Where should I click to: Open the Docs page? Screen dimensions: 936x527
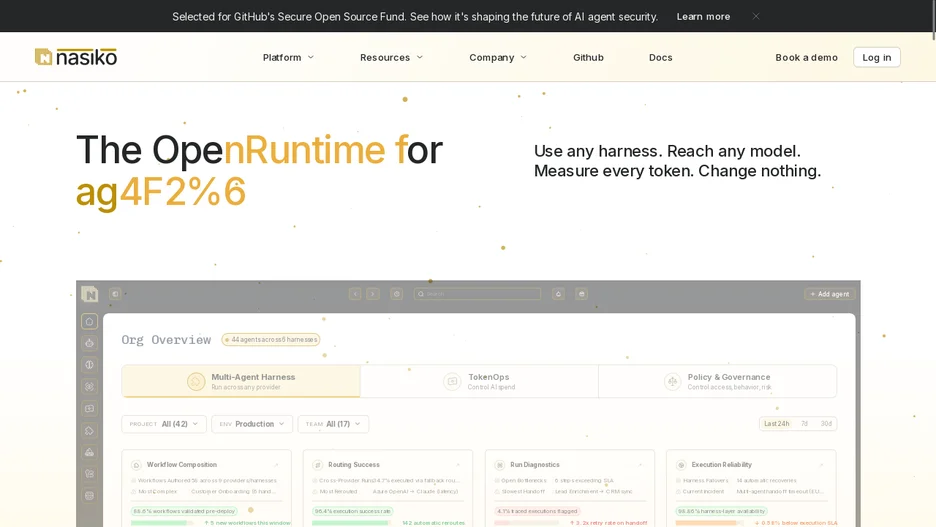(x=661, y=57)
